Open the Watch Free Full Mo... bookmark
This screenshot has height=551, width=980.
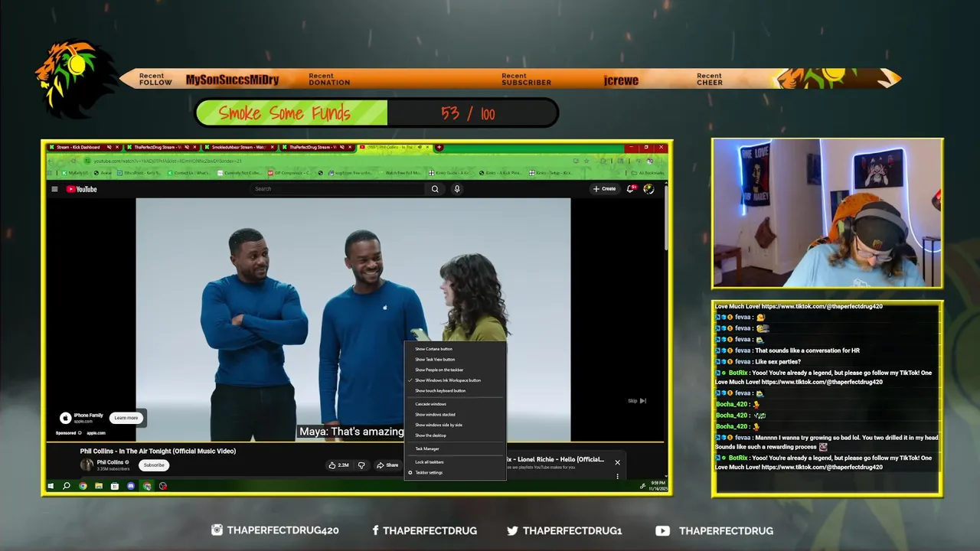point(399,173)
